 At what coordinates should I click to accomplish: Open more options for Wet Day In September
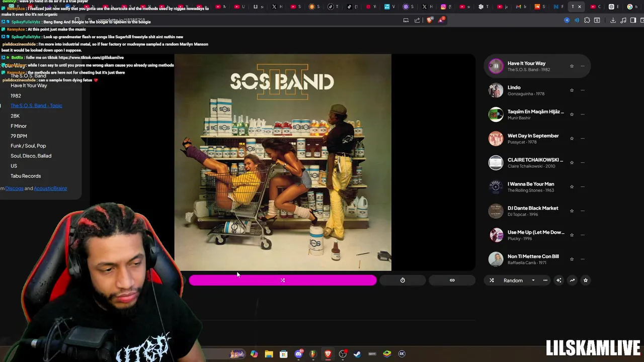[583, 138]
